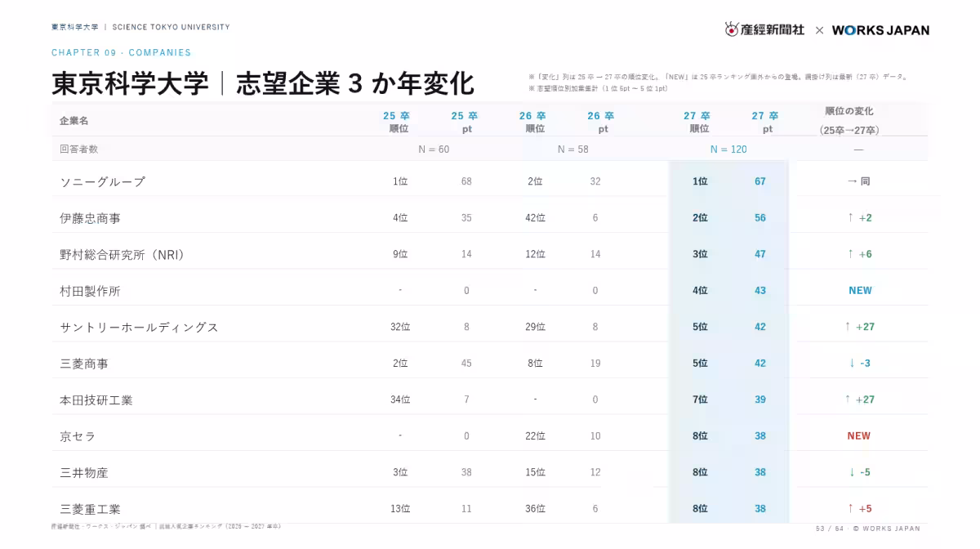Click 三菱重工業's 25卒 rank 13位
The image size is (980, 549).
[x=400, y=509]
